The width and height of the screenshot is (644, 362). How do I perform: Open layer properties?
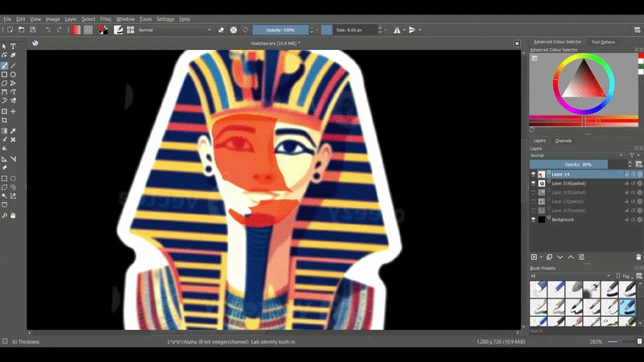coord(581,257)
